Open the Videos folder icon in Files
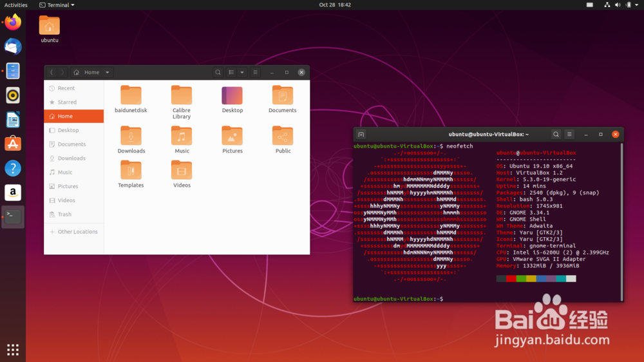The width and height of the screenshot is (644, 362). coord(182,174)
